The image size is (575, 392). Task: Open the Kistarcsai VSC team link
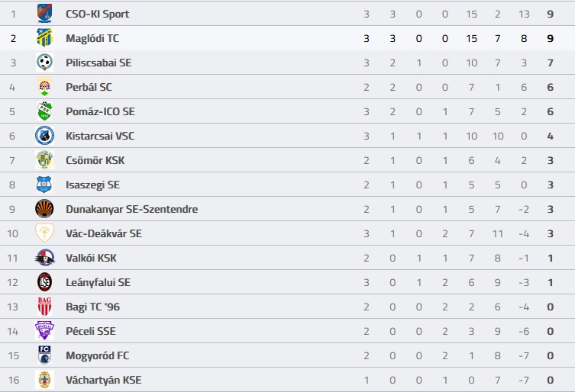click(x=100, y=136)
